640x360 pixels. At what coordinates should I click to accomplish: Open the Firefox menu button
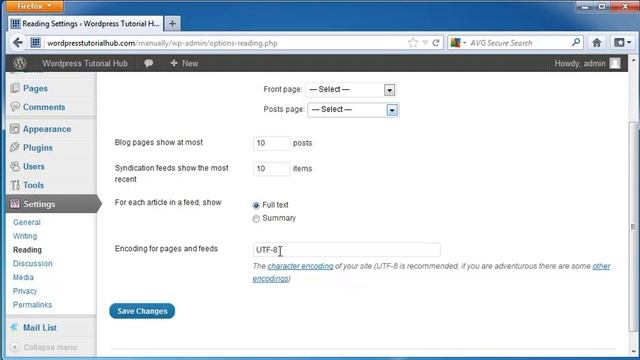point(34,6)
